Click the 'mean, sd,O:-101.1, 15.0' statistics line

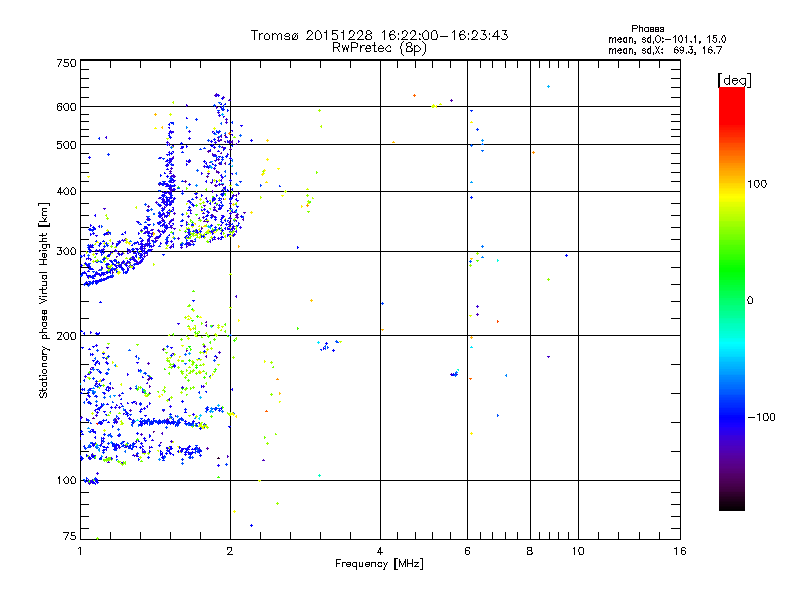pos(667,39)
